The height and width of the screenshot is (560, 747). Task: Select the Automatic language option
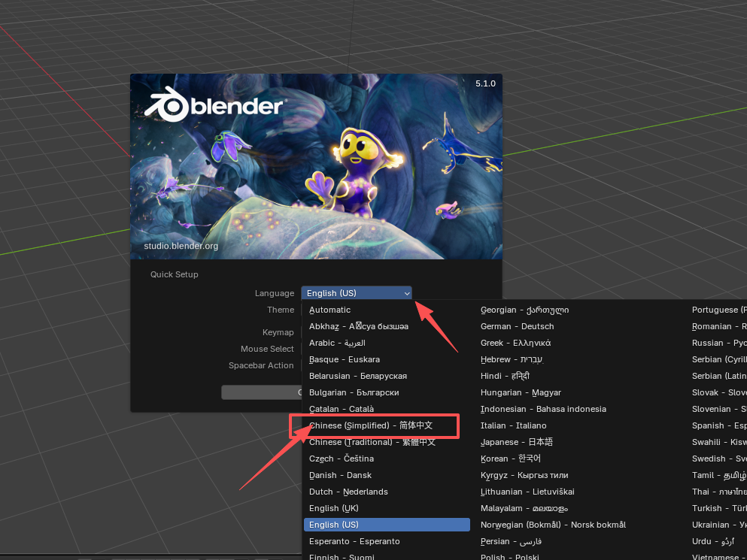tap(329, 310)
